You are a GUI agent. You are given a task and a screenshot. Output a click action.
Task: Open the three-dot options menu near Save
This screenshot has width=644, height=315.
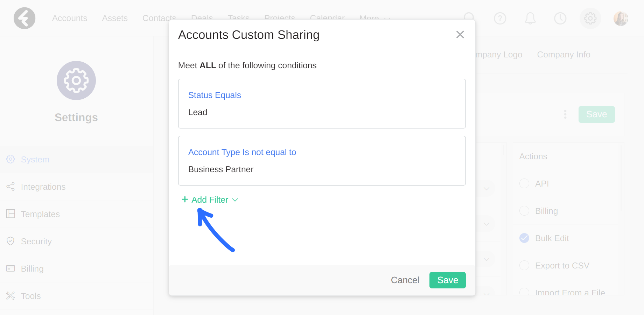click(x=565, y=114)
